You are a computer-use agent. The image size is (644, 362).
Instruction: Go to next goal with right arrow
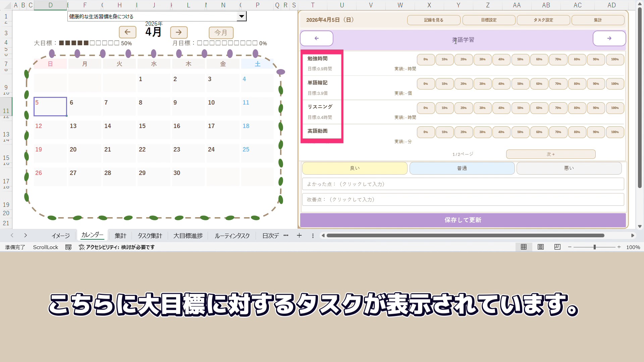[x=609, y=39]
